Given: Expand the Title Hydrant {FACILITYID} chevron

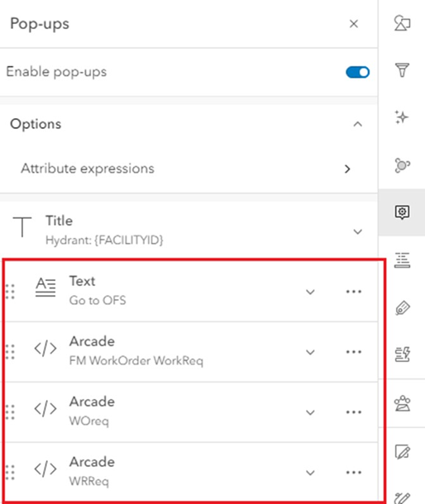Looking at the screenshot, I should tap(357, 231).
